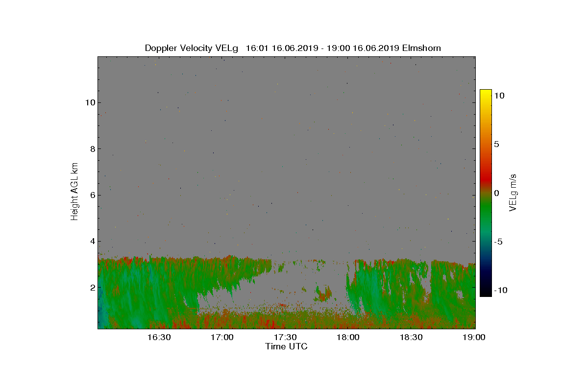Click the colorbar tick label '-10'
The image size is (588, 392).
pos(500,290)
